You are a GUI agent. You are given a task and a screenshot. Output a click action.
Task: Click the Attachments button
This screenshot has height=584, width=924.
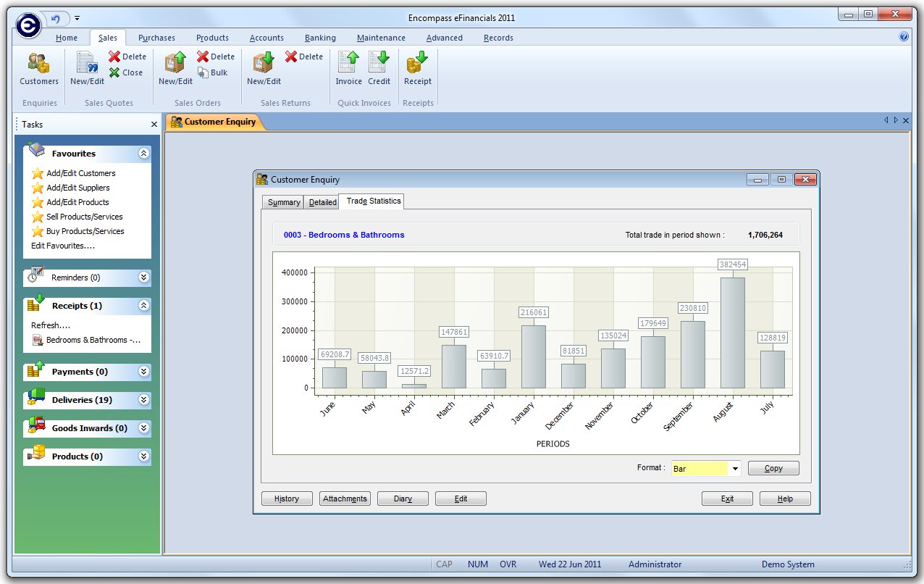(x=345, y=499)
